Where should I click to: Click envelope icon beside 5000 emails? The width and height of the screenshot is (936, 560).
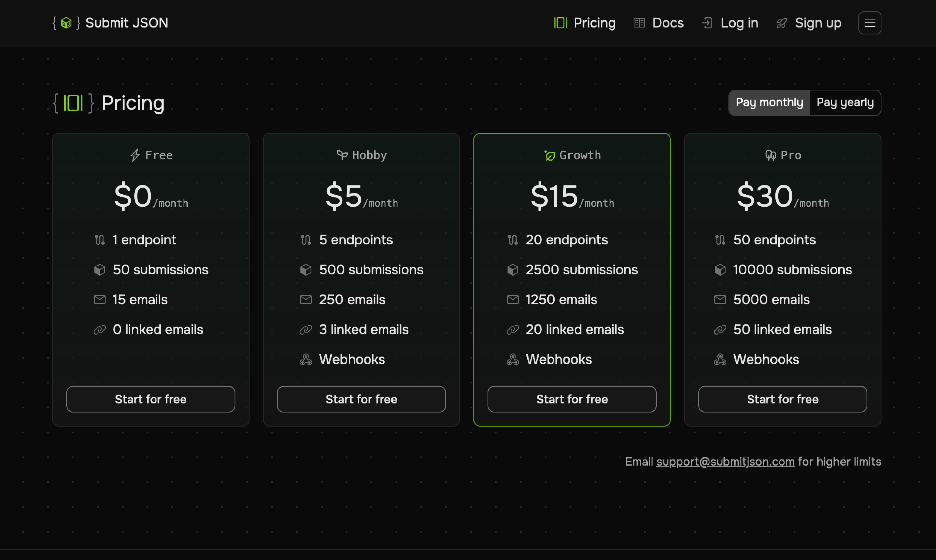pos(720,300)
